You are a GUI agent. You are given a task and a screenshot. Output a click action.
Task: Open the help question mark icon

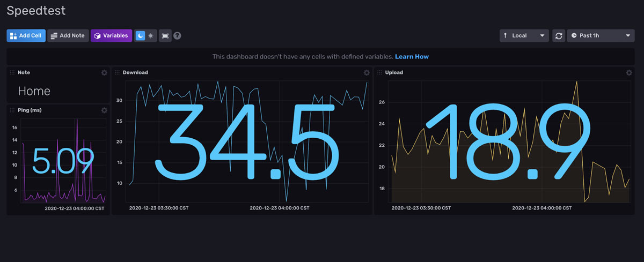tap(177, 36)
